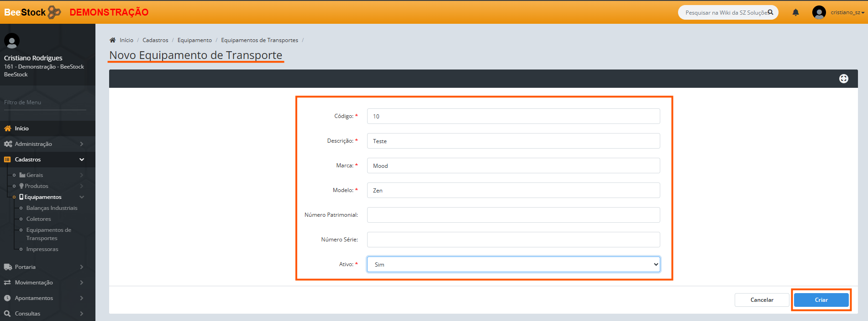Open the Portaria truck menu
The height and width of the screenshot is (321, 868).
click(25, 267)
